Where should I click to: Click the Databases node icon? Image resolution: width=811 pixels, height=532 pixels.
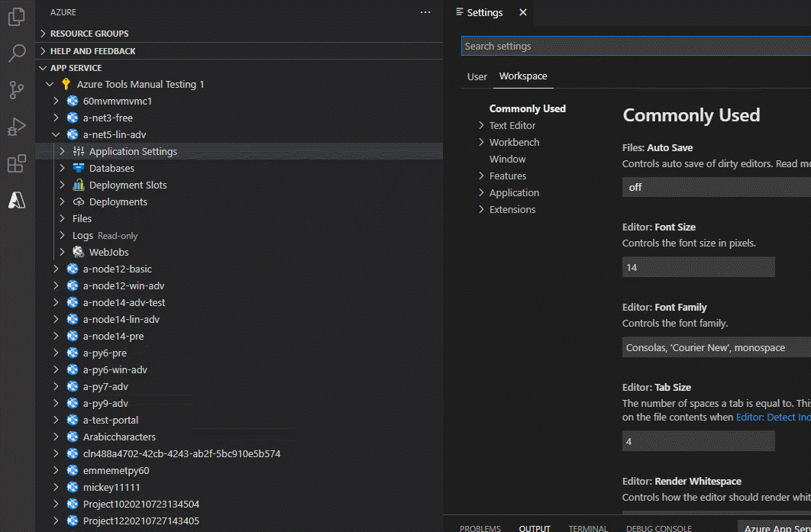coord(79,168)
